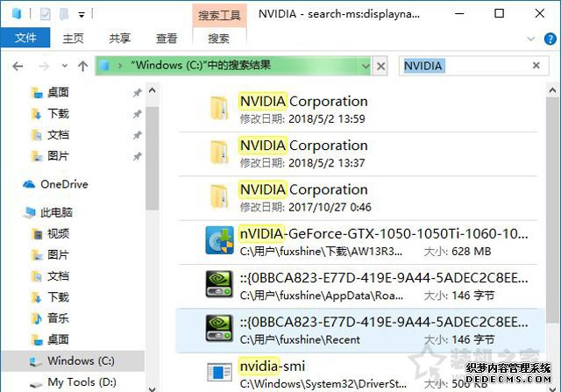Click results pane scroll up arrow

(x=552, y=90)
